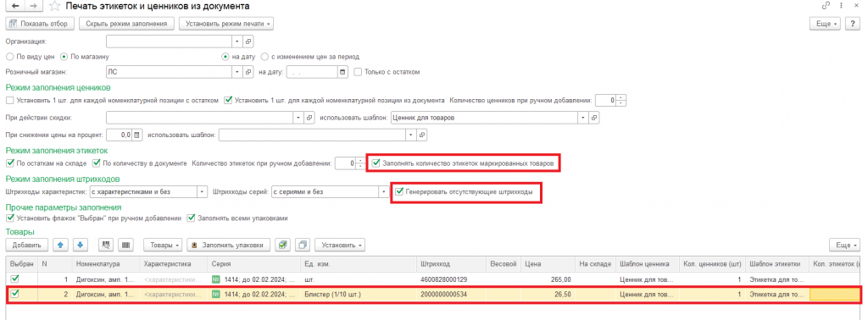Screen dimensions: 868x320
Task: Open Штрихкоды серий dropdown
Action: [x=384, y=192]
